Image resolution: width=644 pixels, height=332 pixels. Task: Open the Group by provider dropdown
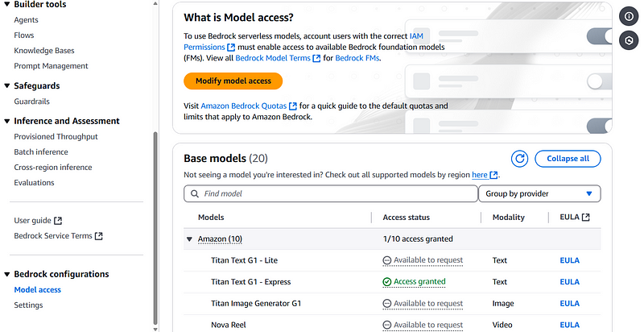(539, 193)
